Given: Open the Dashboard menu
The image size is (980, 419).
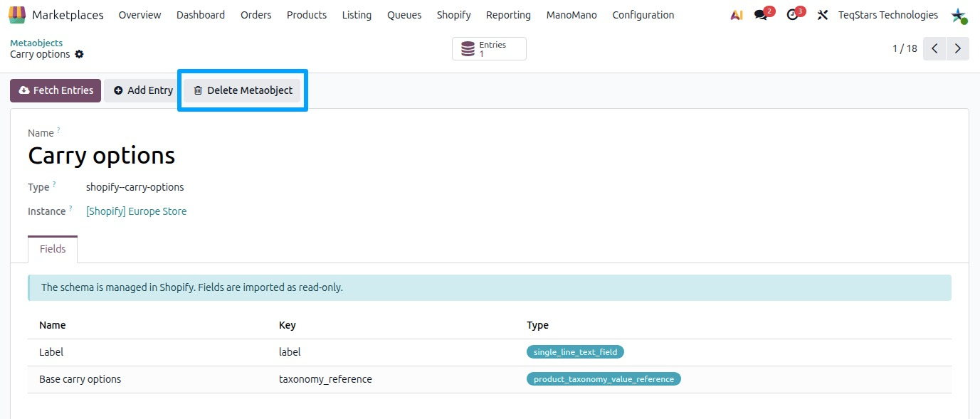Looking at the screenshot, I should click(x=201, y=15).
